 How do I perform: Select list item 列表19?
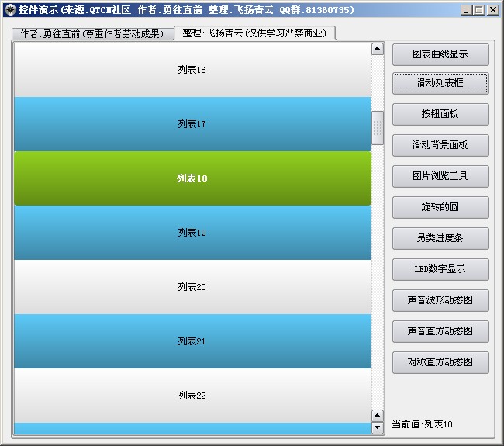click(192, 233)
